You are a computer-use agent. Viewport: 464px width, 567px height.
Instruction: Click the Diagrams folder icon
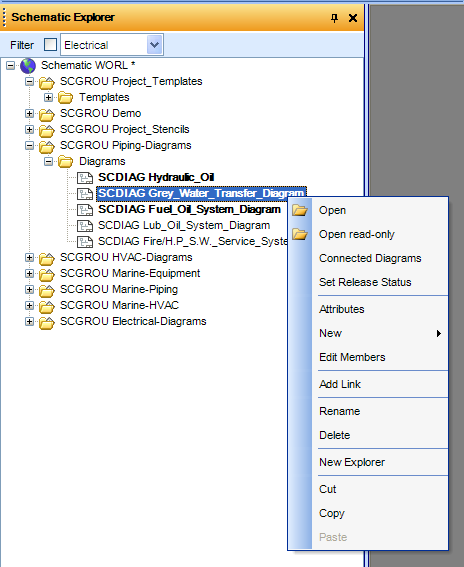[x=65, y=162]
